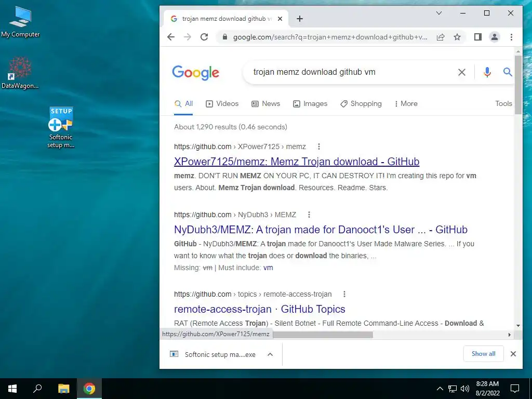Open options for the remote-access-trojan result
The height and width of the screenshot is (399, 532).
click(x=344, y=294)
